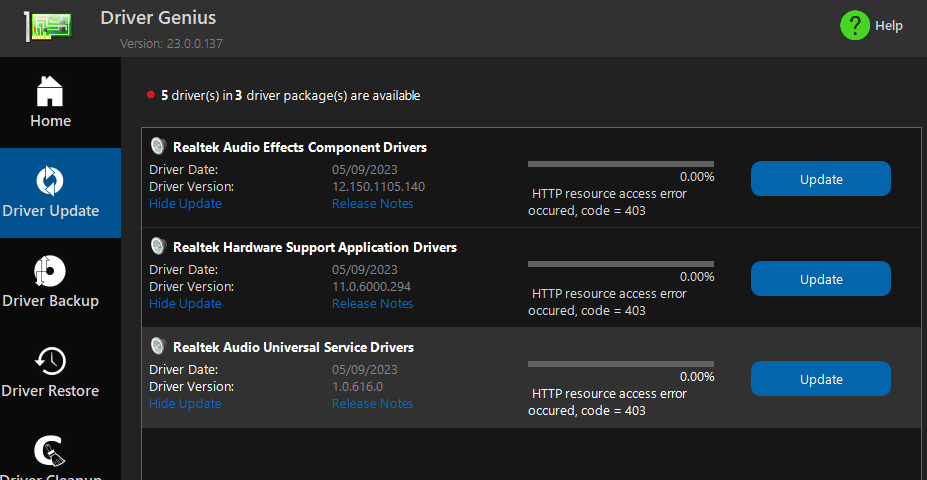Image resolution: width=927 pixels, height=480 pixels.
Task: Select the Driver Update sidebar icon
Action: coord(50,180)
